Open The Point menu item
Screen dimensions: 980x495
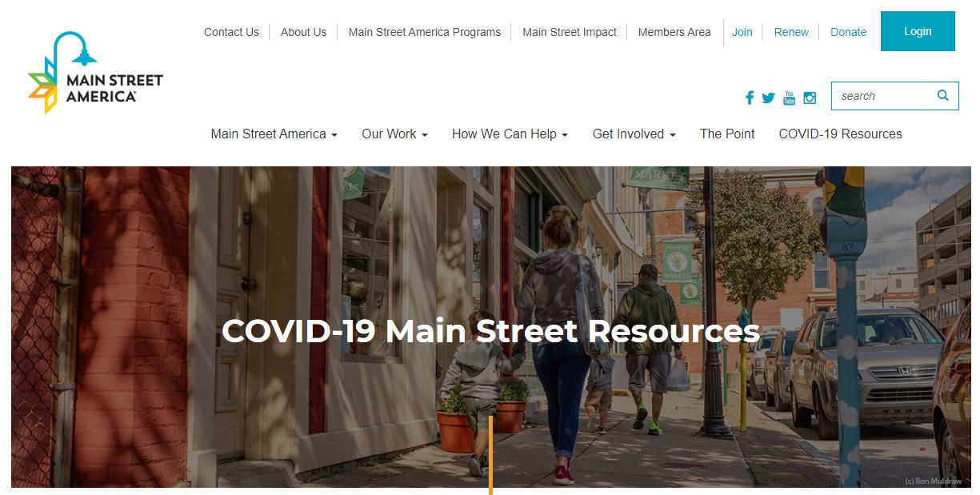(727, 134)
